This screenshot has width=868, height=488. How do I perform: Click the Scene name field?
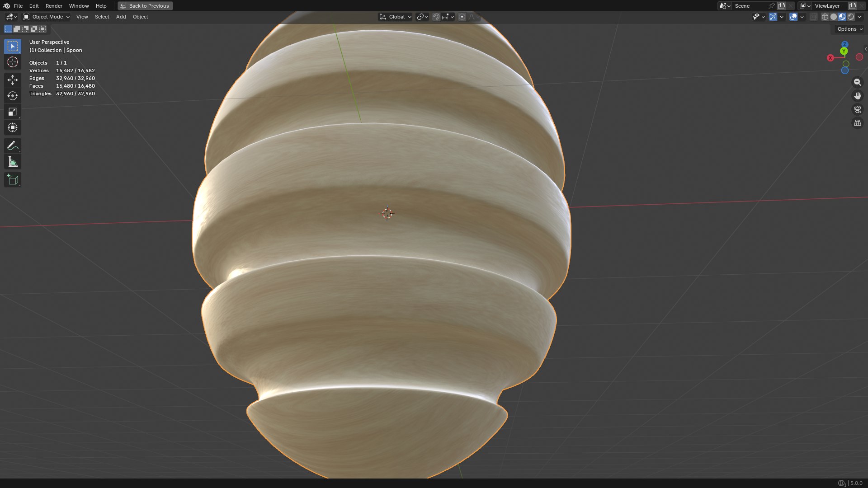pyautogui.click(x=750, y=6)
